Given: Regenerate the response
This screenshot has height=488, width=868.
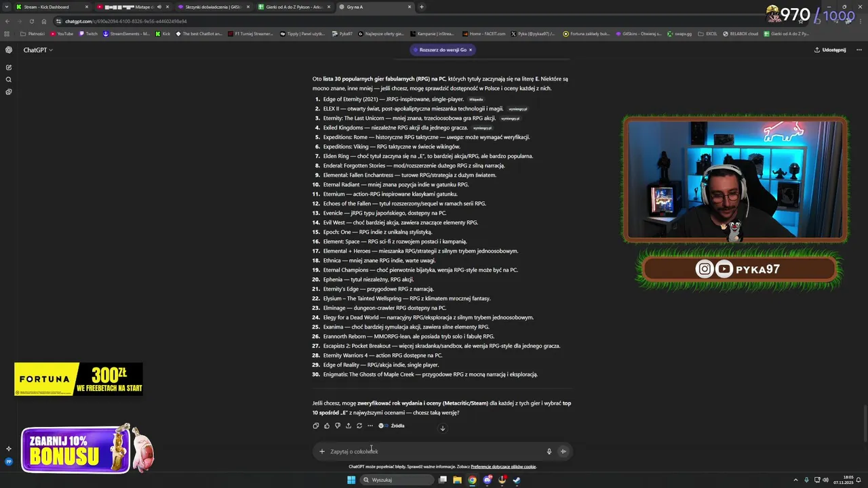Looking at the screenshot, I should 359,426.
